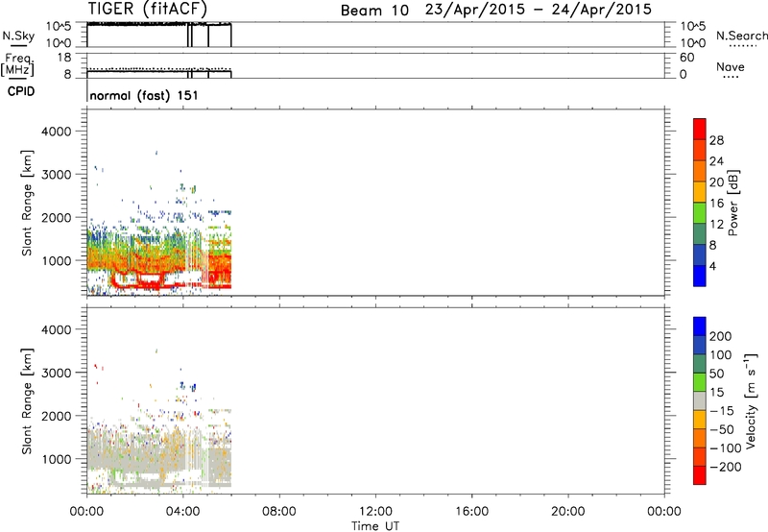Click the yellow segment of Power colorbar
The height and width of the screenshot is (532, 768).
pyautogui.click(x=700, y=191)
